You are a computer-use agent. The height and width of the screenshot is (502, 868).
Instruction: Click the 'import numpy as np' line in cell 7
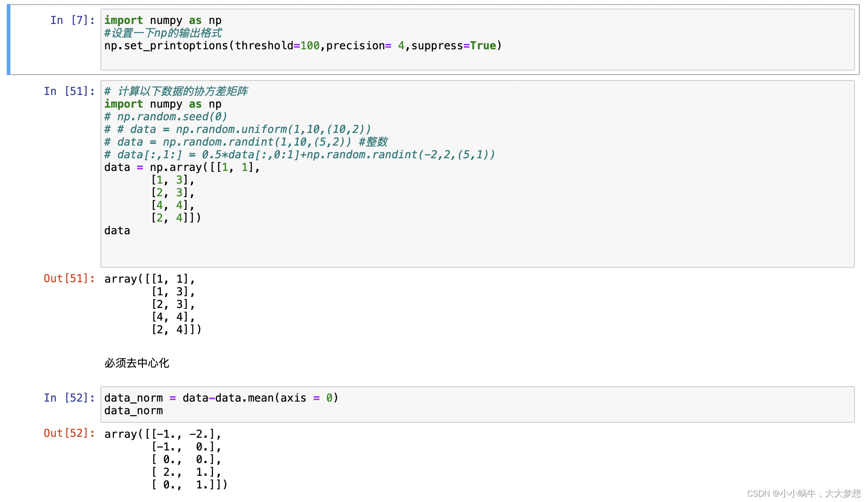[x=163, y=20]
